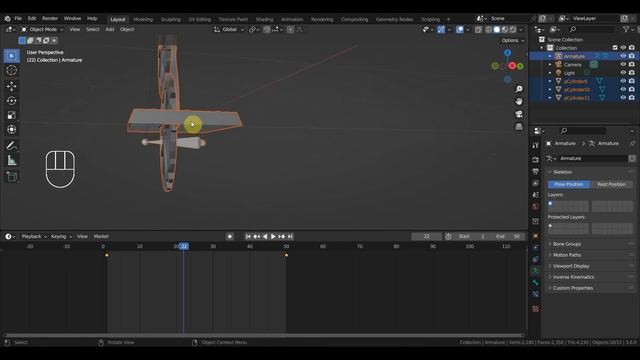Toggle viewport overlays button
Screen dimensions: 640x360
click(x=460, y=29)
